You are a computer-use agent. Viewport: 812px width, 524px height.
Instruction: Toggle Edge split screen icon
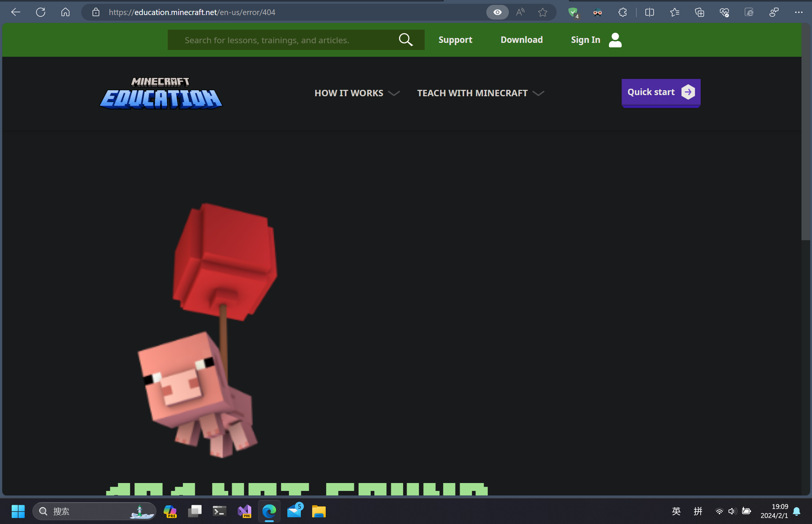[x=650, y=12]
